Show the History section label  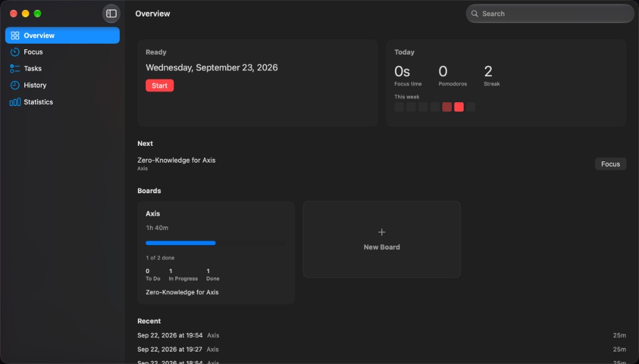click(x=35, y=85)
